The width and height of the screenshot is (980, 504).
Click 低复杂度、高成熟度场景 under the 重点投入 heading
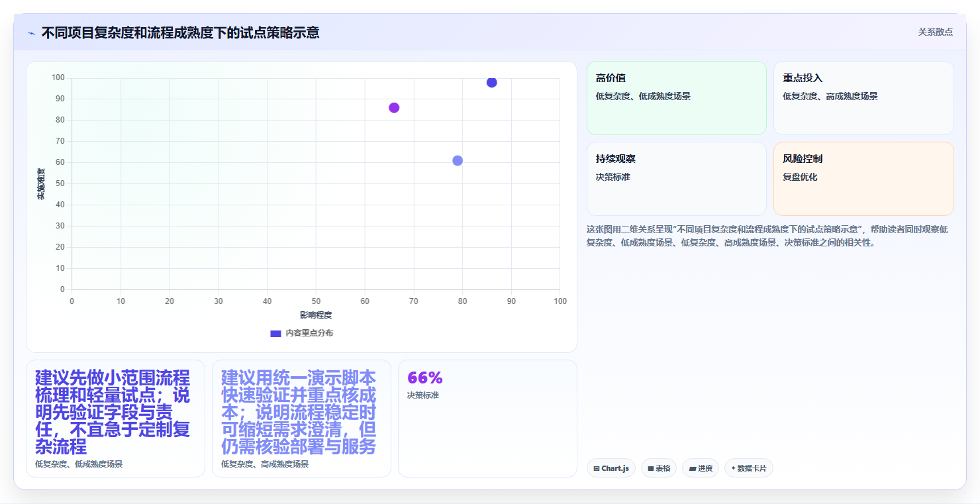830,96
